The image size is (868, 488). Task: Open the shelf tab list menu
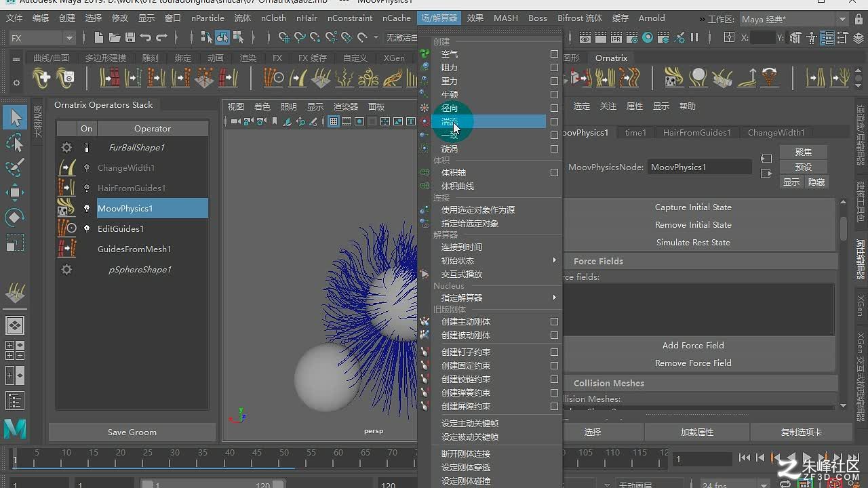tap(16, 59)
